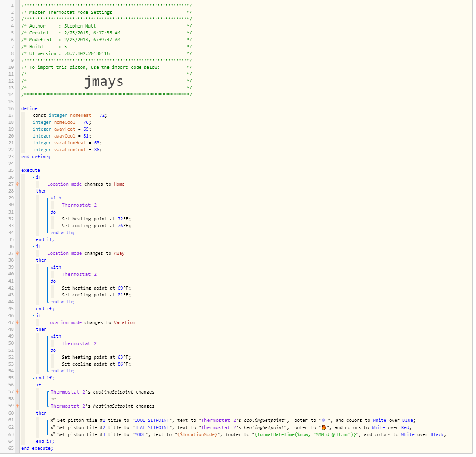Open 'Location mode changes to Home' condition
476x457 pixels.
tap(86, 184)
